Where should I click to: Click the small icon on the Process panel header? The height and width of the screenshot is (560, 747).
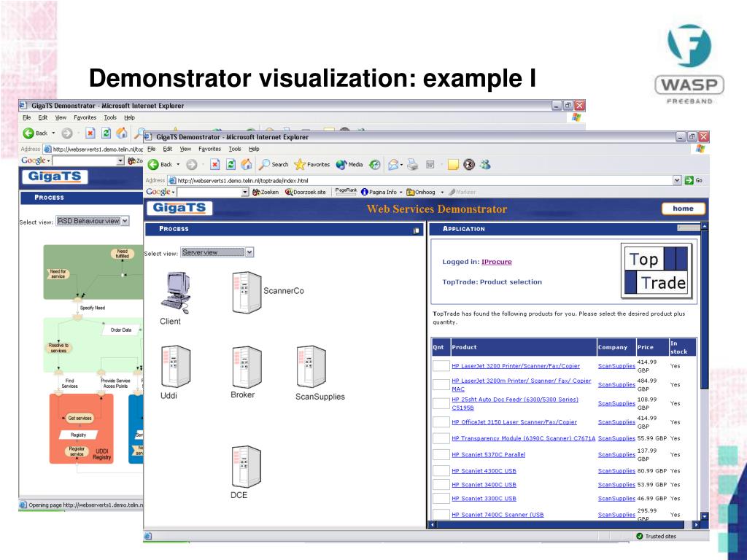click(x=416, y=230)
